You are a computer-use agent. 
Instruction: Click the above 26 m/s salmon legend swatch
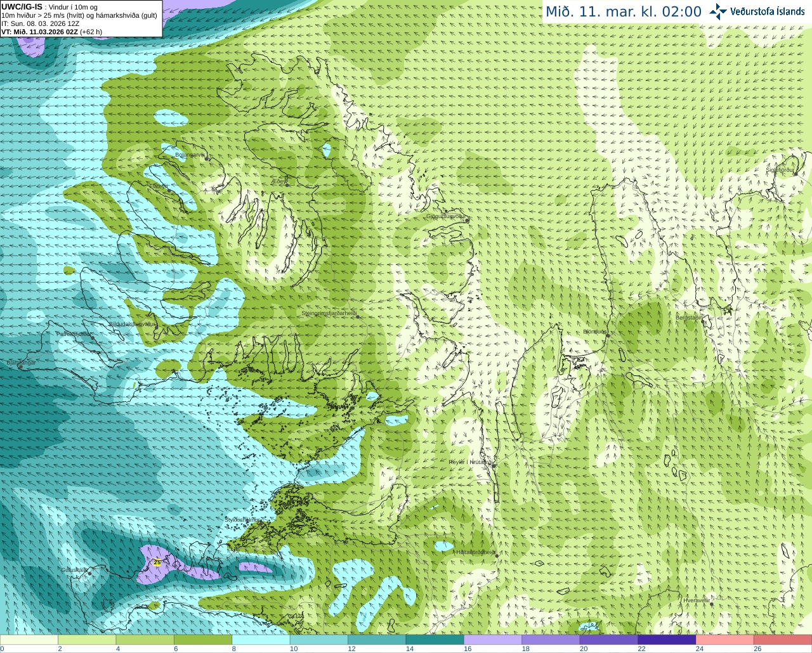(x=783, y=640)
